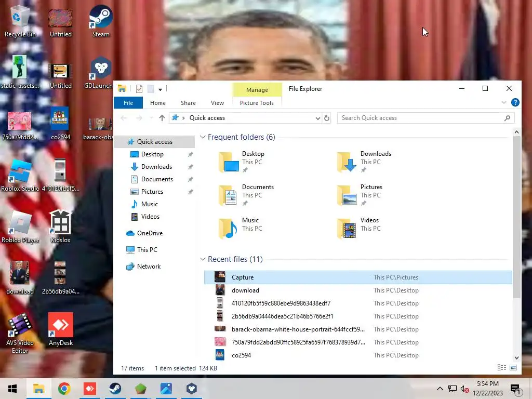The image size is (532, 399).
Task: Open AnyDesk from the taskbar
Action: click(x=90, y=389)
